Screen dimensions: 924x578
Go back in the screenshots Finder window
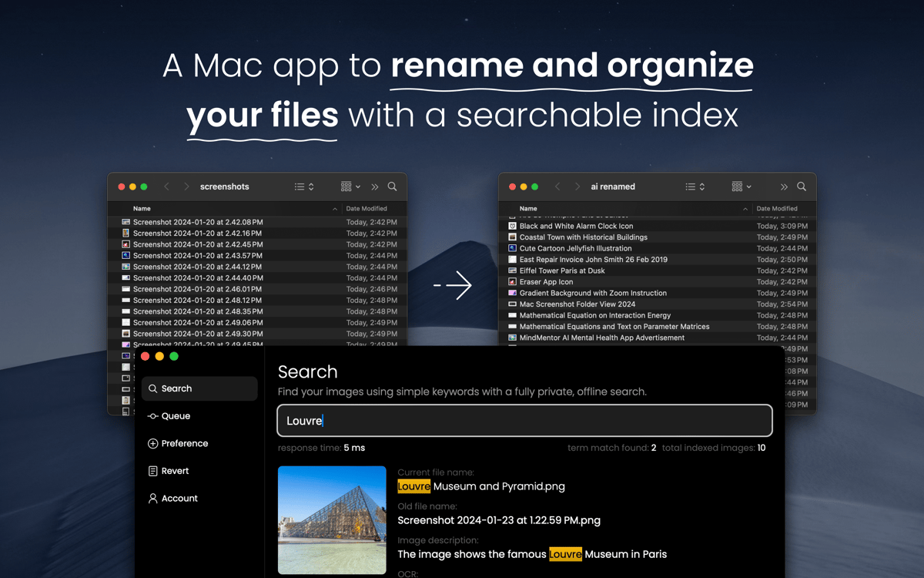(167, 187)
